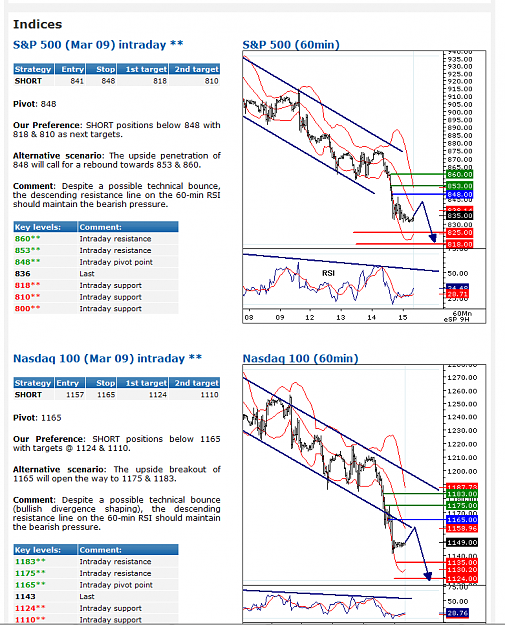Select the 1124** key level support value
The height and width of the screenshot is (625, 505).
(x=30, y=608)
